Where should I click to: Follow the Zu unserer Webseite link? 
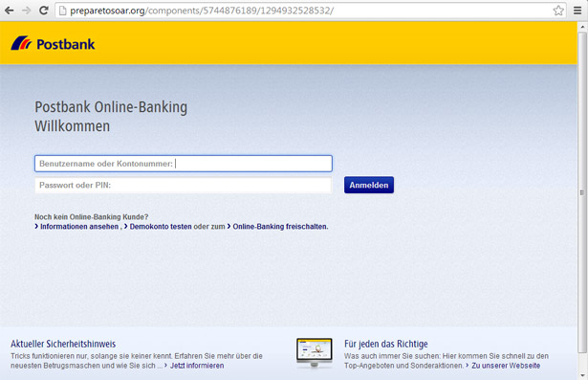point(506,366)
